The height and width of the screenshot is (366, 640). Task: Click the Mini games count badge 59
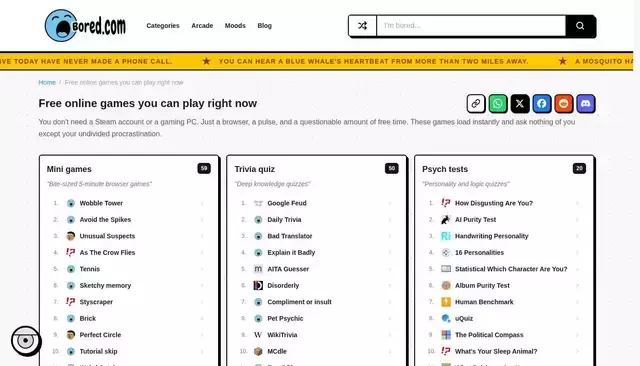pyautogui.click(x=204, y=169)
